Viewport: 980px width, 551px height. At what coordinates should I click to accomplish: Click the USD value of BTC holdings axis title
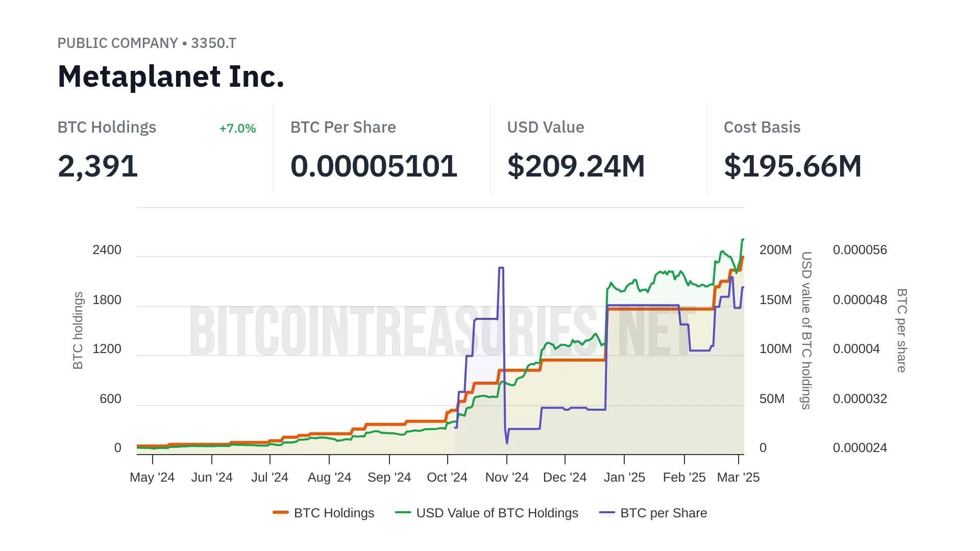806,330
